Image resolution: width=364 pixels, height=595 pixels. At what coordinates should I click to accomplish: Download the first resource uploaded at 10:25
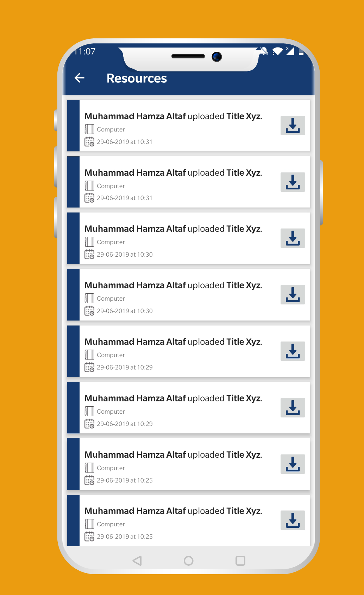(x=293, y=464)
